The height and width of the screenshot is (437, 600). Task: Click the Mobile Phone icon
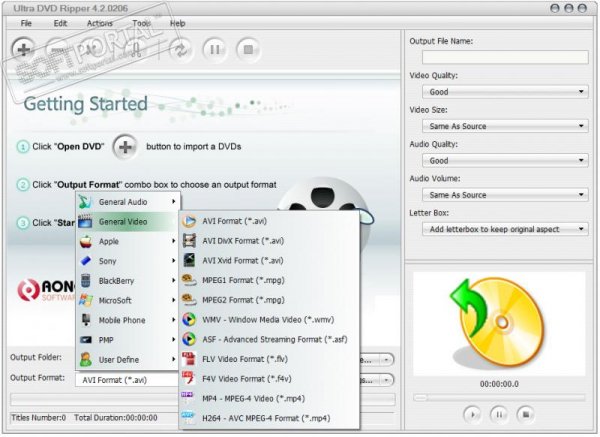tap(86, 320)
